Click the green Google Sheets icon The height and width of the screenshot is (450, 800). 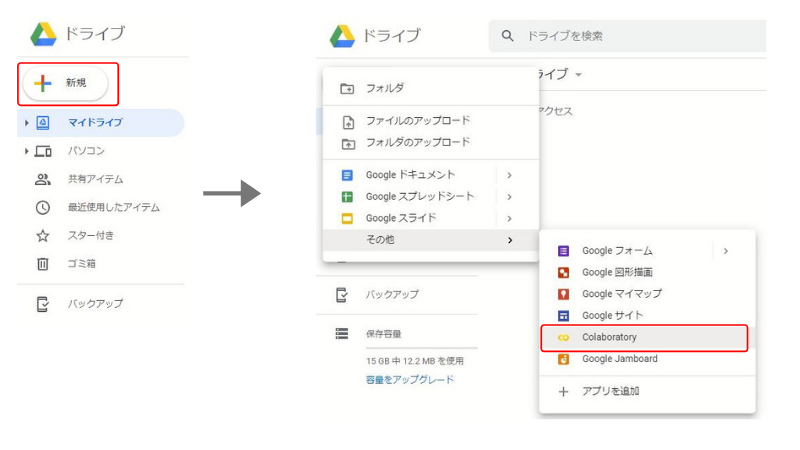click(x=347, y=197)
